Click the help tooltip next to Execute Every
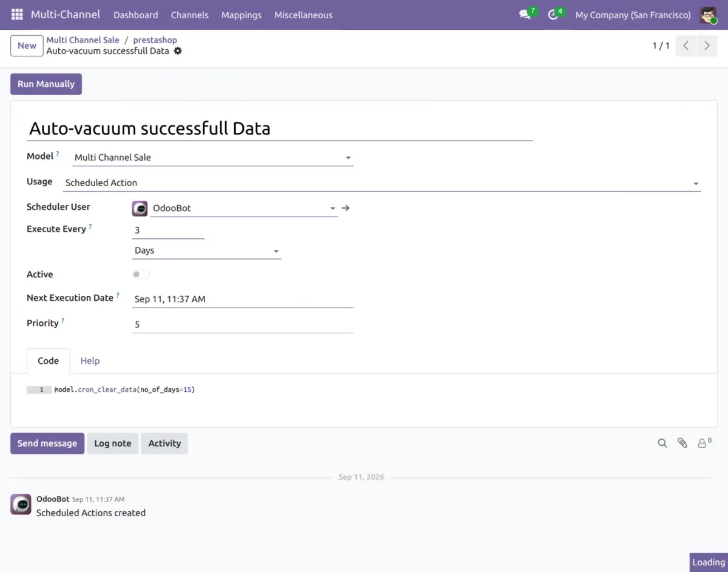 (x=90, y=227)
